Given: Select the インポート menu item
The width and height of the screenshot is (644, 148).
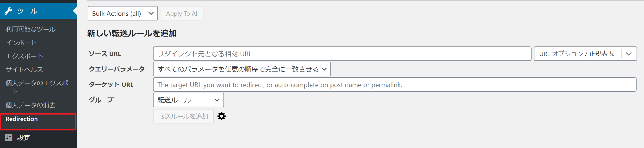Looking at the screenshot, I should pyautogui.click(x=21, y=43).
